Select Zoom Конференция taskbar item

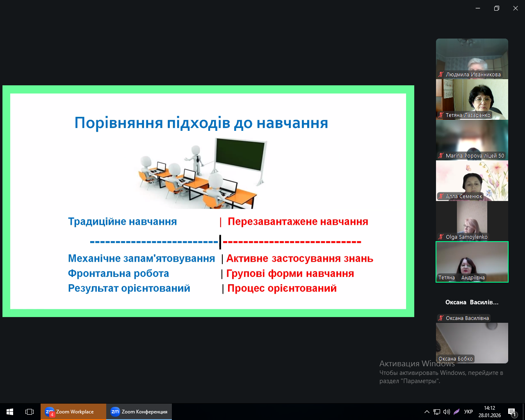(x=139, y=411)
